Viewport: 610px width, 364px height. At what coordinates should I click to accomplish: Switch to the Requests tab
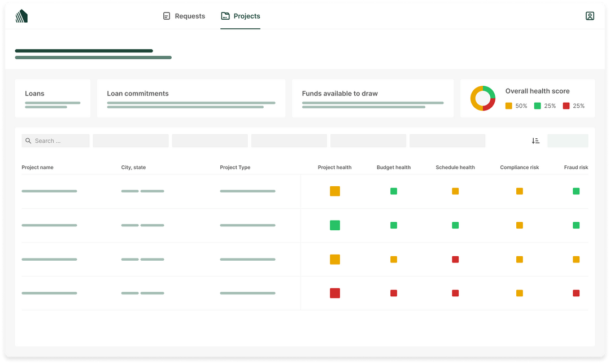(x=189, y=16)
